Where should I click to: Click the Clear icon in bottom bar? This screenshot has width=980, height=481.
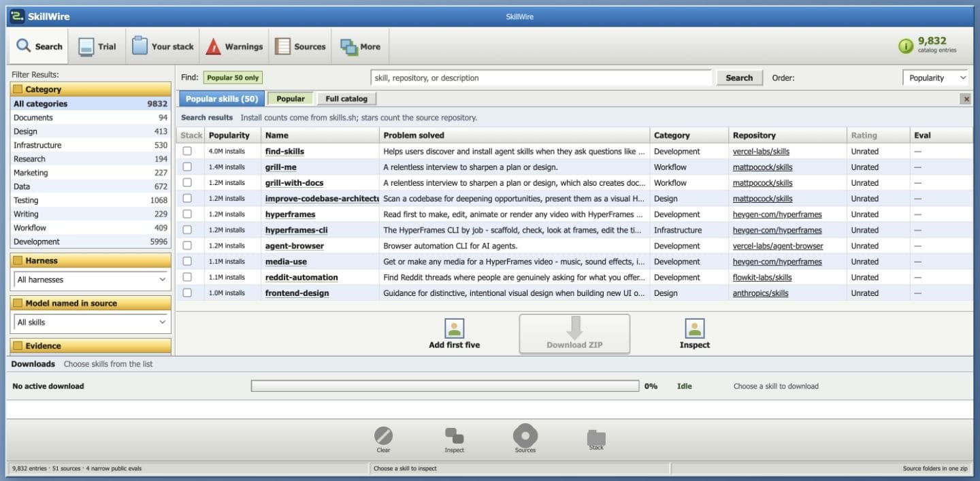tap(383, 435)
